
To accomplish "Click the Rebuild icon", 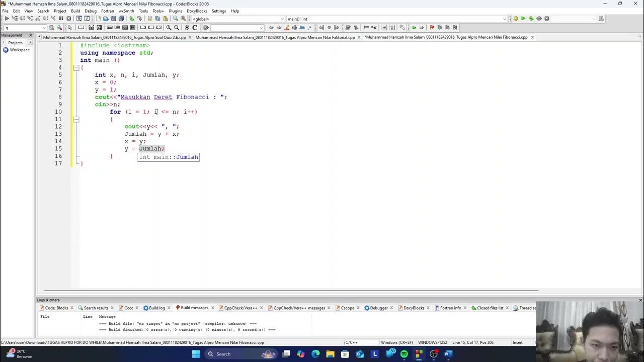I will [539, 19].
